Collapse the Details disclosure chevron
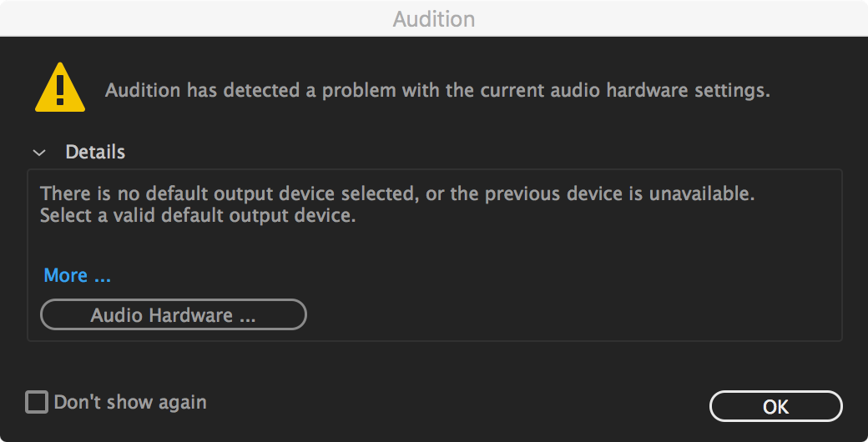 coord(38,153)
